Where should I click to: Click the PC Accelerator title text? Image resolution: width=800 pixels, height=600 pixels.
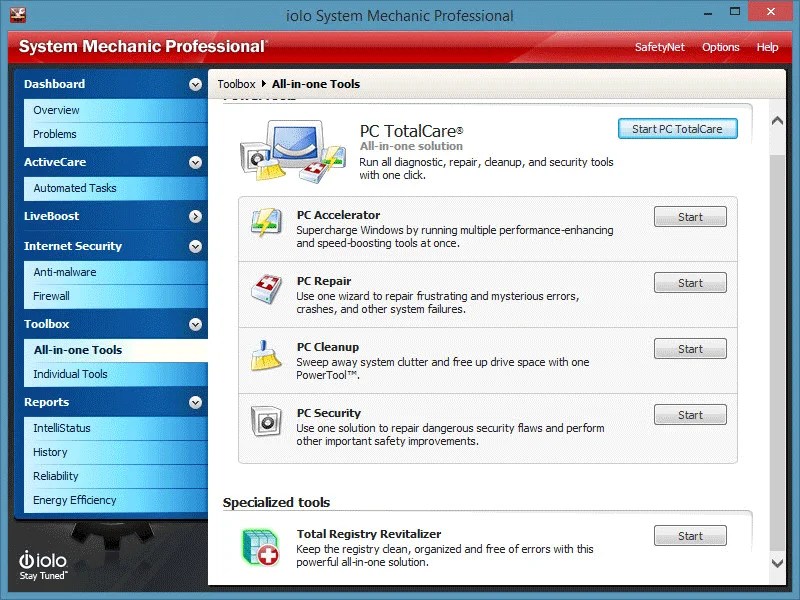coord(338,215)
